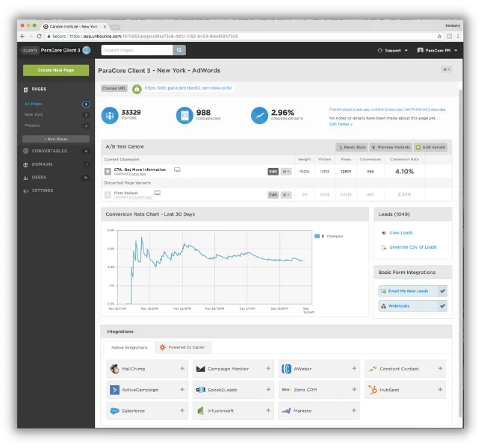Click the desktop preview icon for CTA variant

[177, 170]
